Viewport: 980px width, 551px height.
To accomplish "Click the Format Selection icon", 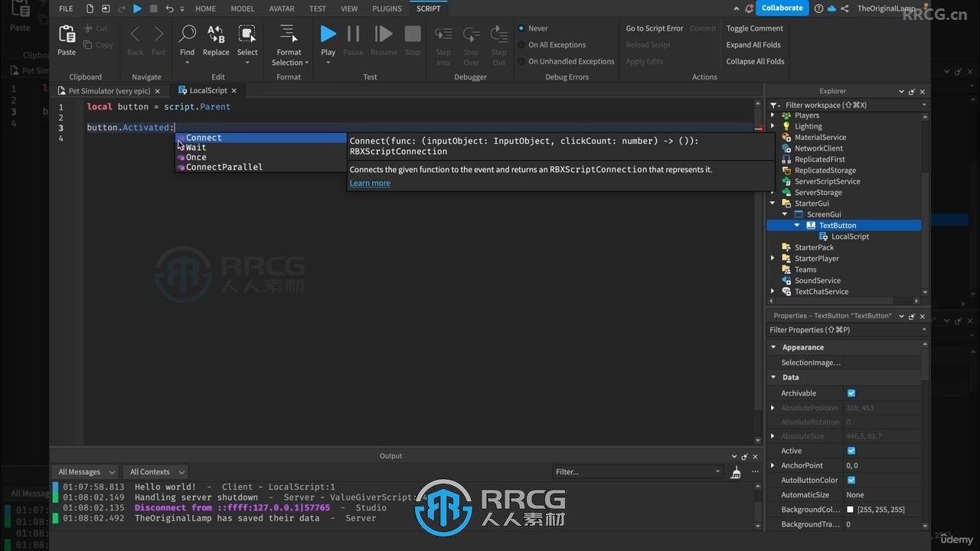I will [x=289, y=34].
